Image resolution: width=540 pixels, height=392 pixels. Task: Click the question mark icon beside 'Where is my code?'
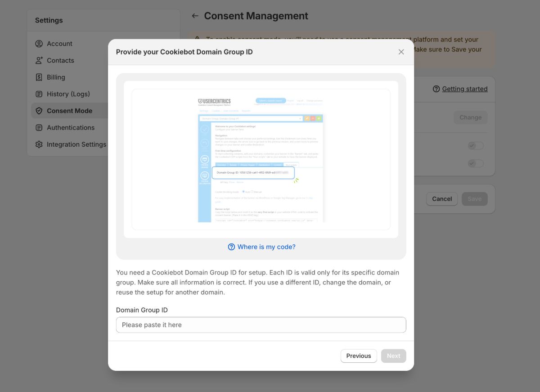(231, 247)
